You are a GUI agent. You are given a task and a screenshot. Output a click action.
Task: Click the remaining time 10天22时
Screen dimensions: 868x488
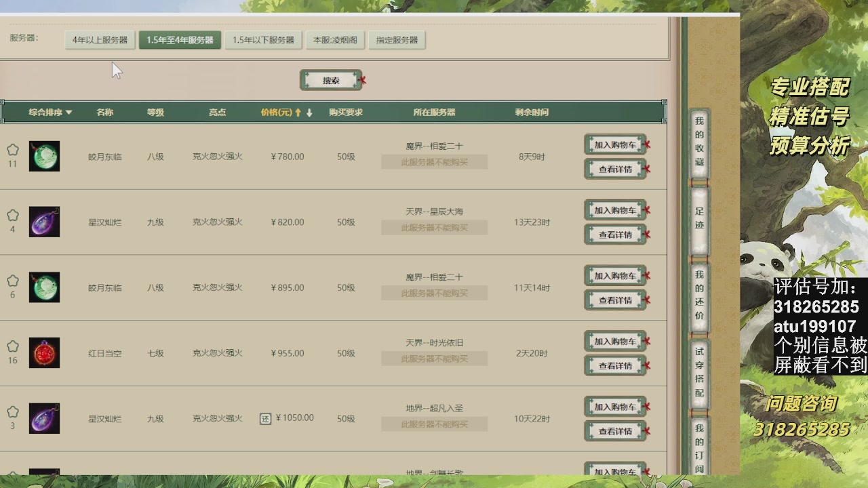coord(532,419)
